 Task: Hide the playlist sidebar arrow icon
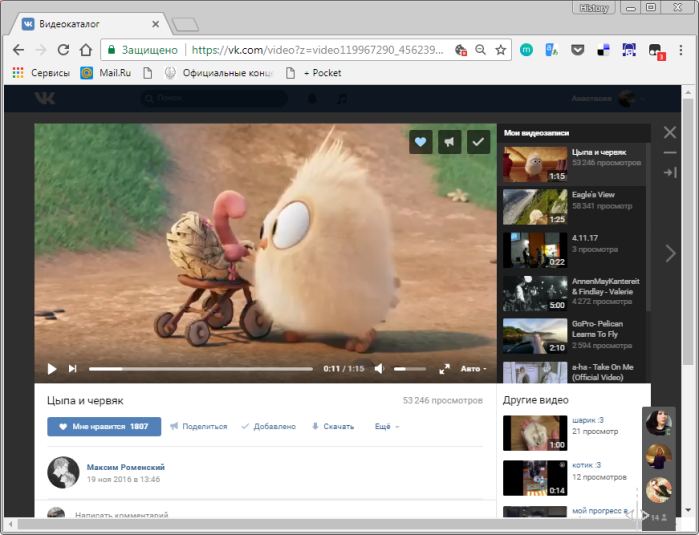pos(670,172)
